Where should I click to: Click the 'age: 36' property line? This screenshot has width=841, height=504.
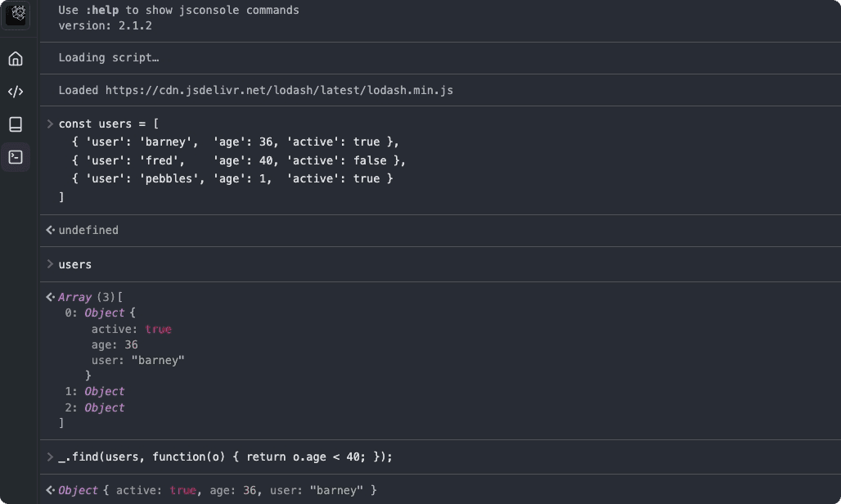coord(115,344)
